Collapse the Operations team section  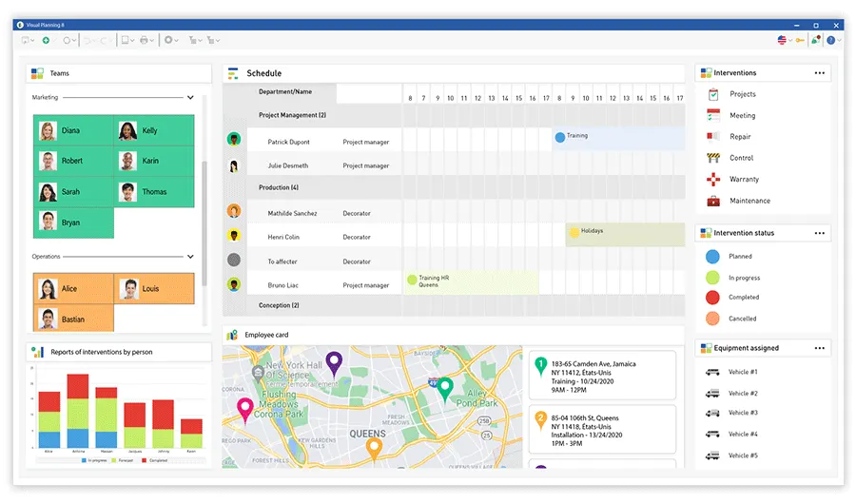tap(190, 257)
